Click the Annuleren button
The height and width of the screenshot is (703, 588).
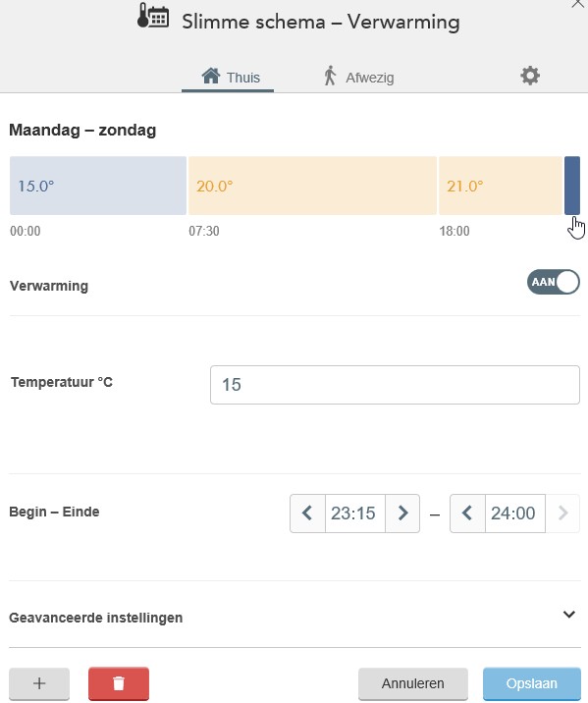click(x=412, y=683)
